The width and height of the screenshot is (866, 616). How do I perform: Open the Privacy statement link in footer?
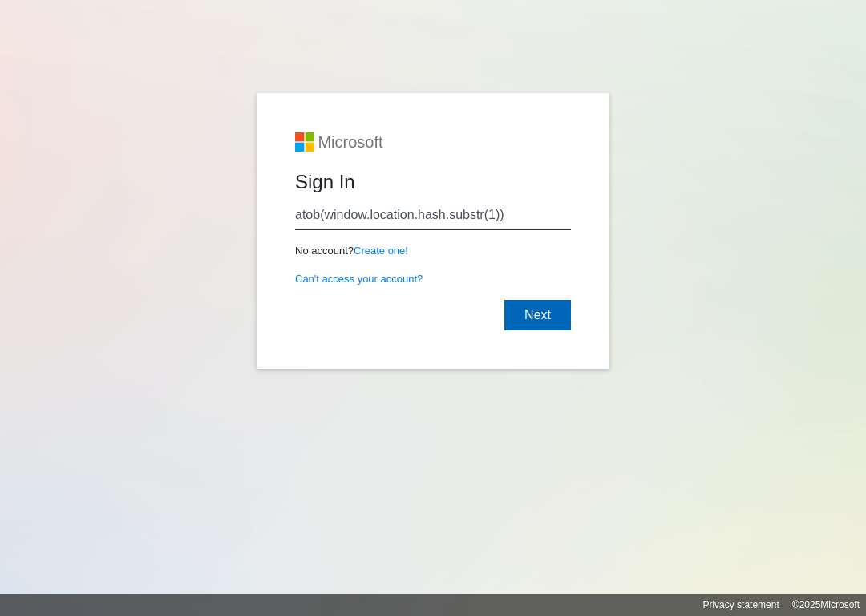pos(741,605)
